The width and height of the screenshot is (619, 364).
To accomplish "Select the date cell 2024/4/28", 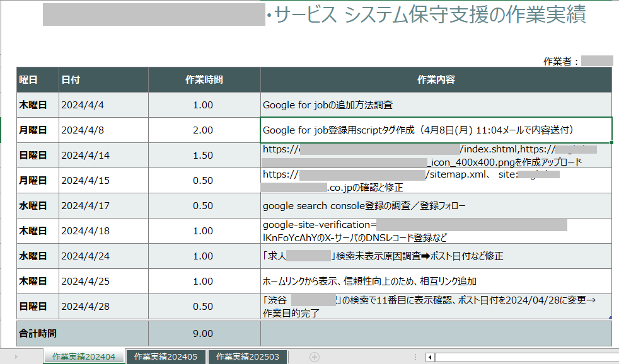I will pyautogui.click(x=103, y=307).
